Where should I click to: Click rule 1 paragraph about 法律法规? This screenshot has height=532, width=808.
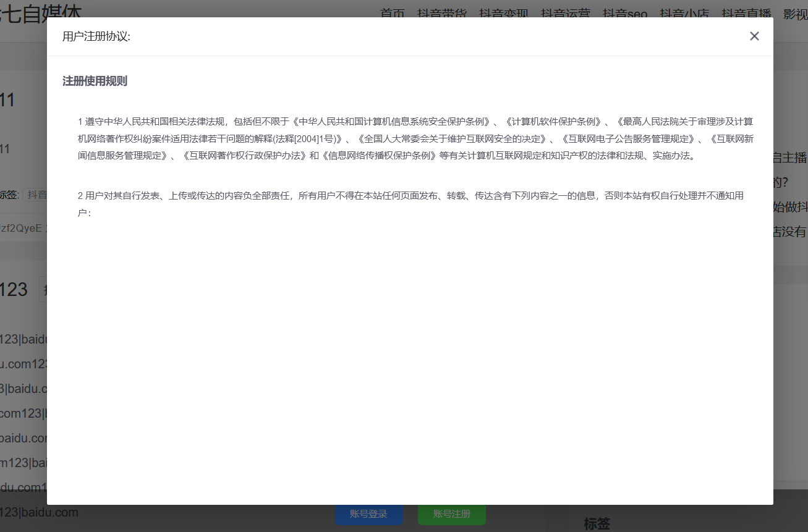(415, 138)
